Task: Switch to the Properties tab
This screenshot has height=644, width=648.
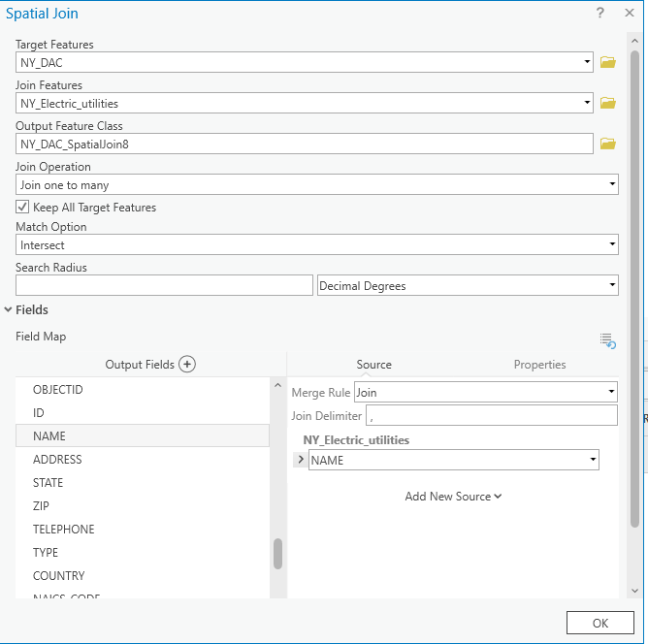Action: click(x=539, y=365)
